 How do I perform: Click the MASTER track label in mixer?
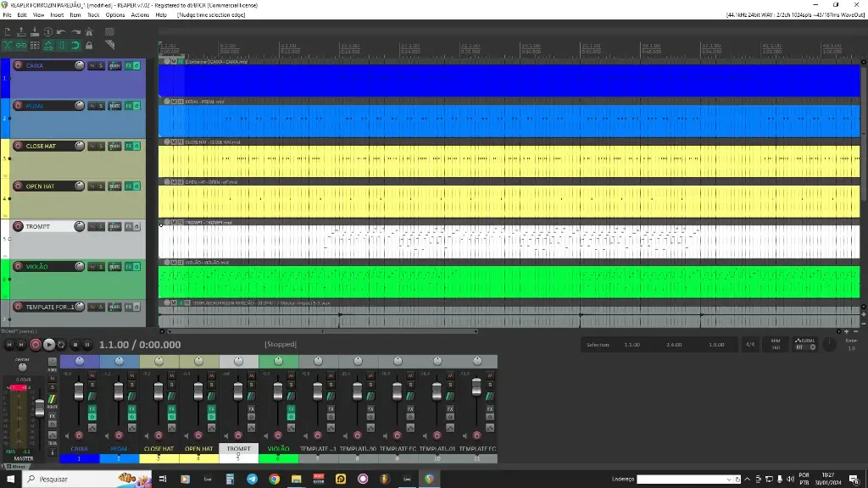pyautogui.click(x=23, y=458)
